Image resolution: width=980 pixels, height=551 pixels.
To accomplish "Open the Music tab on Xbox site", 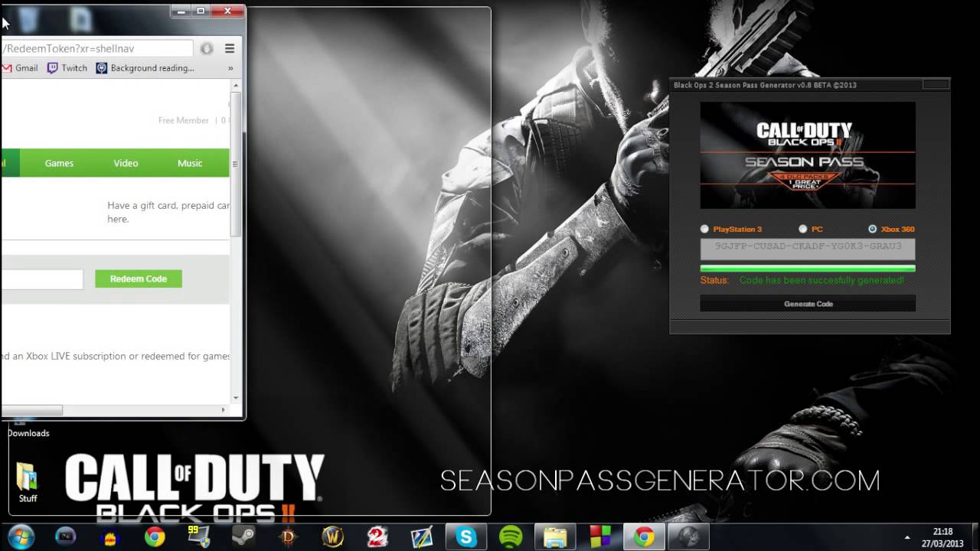I will pyautogui.click(x=190, y=163).
